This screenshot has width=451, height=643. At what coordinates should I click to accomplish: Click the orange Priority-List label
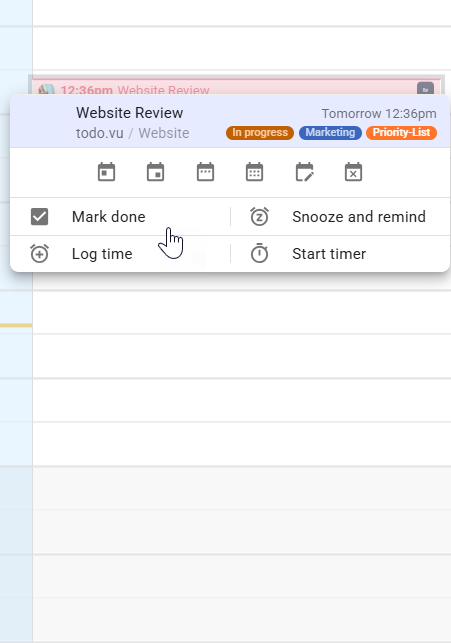tap(401, 132)
